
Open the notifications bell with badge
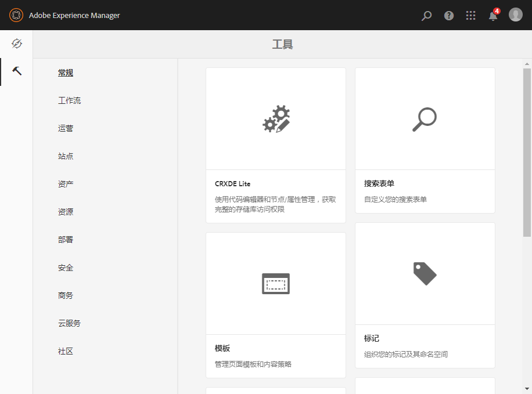[x=494, y=15]
